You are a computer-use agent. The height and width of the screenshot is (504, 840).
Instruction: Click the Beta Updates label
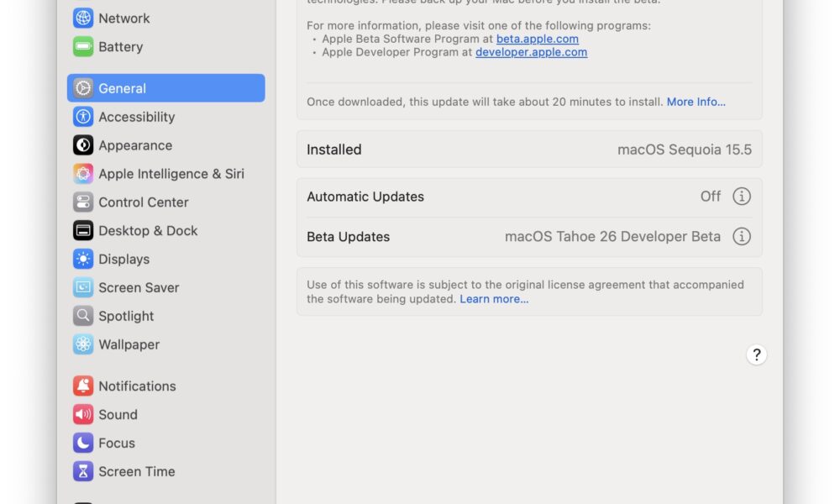(349, 237)
